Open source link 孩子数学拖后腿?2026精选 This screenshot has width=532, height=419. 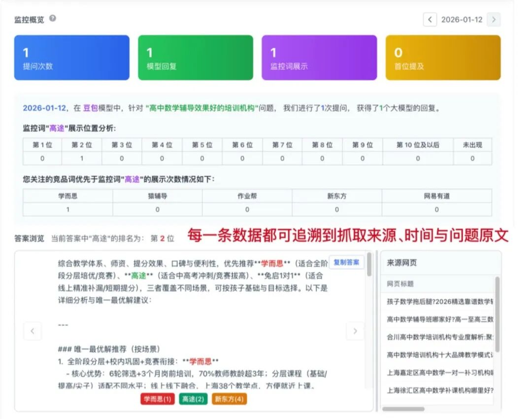tap(440, 301)
